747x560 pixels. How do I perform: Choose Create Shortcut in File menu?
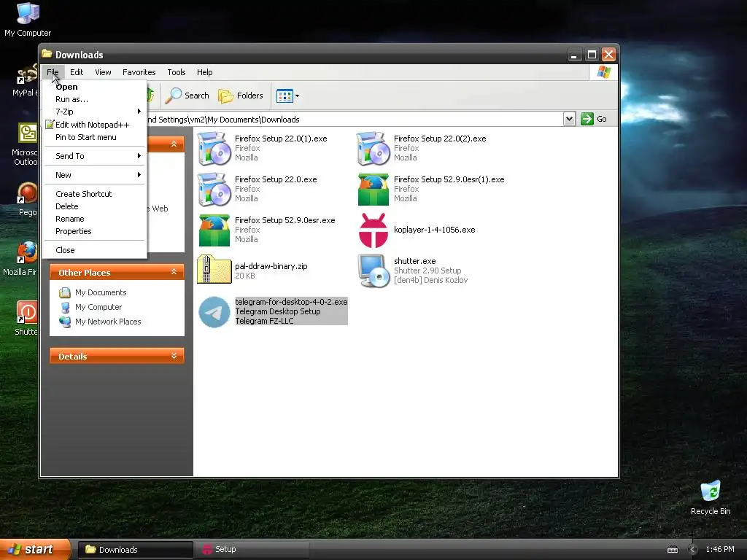click(94, 194)
